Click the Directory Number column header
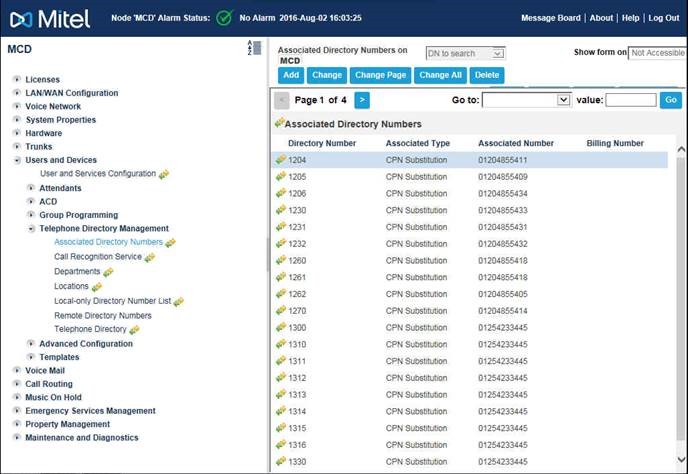 (x=322, y=143)
